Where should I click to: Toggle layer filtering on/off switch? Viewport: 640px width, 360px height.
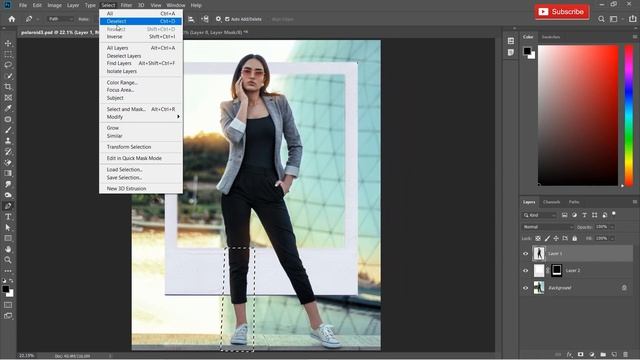(x=613, y=214)
